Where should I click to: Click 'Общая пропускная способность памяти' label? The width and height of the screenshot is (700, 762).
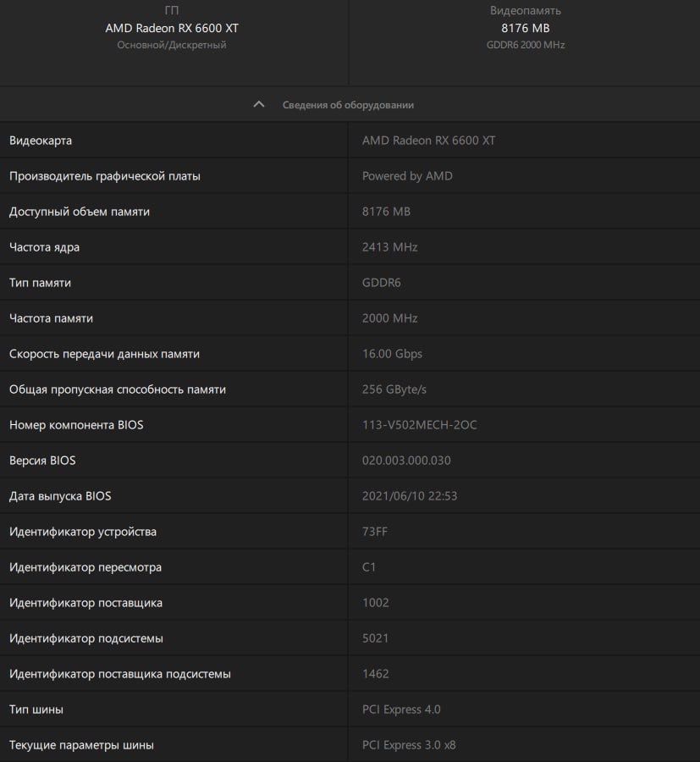coord(118,389)
